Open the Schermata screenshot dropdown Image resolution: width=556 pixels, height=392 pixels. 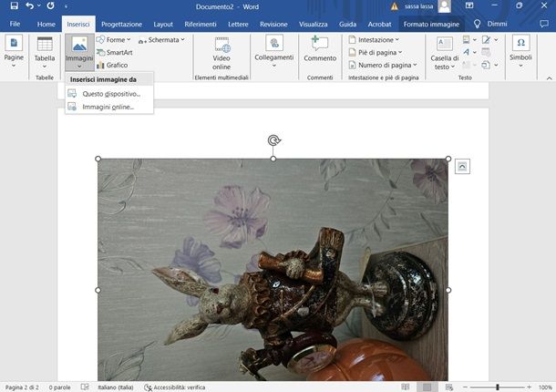coord(161,40)
